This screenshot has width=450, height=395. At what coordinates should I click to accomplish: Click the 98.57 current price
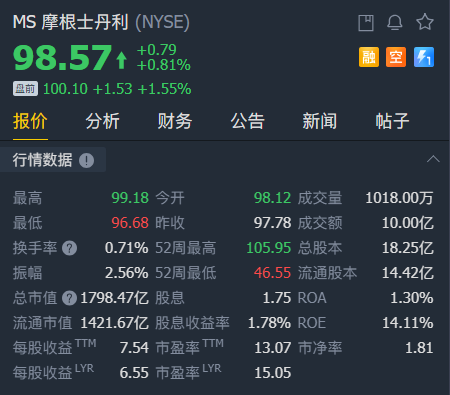[x=63, y=58]
